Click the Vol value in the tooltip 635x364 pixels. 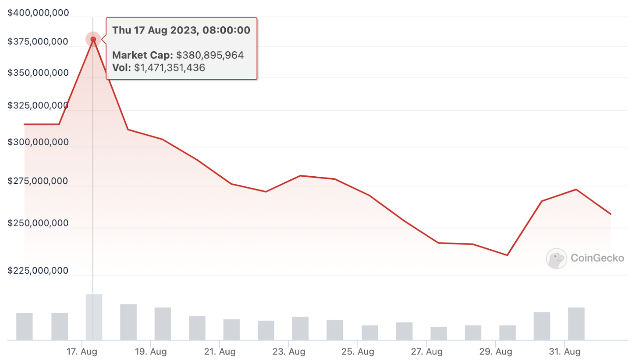click(x=170, y=67)
